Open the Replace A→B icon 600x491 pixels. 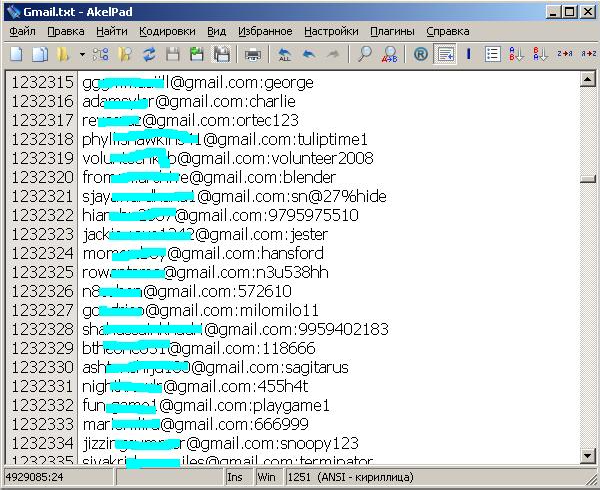(x=389, y=54)
